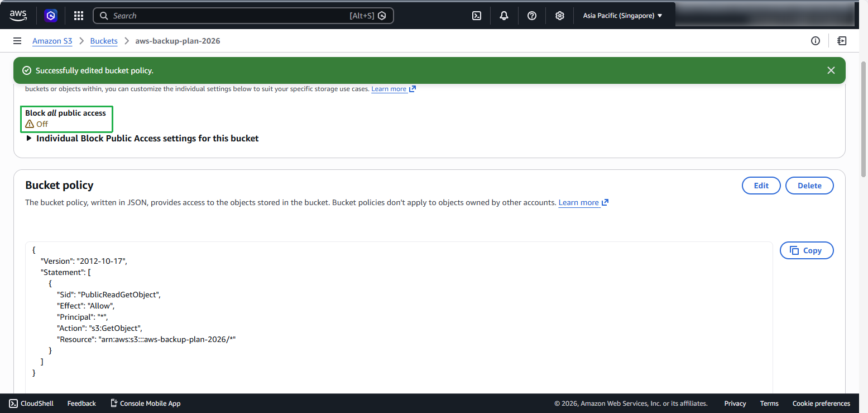Click the Console Mobile App icon
Image resolution: width=868 pixels, height=413 pixels.
pos(114,403)
